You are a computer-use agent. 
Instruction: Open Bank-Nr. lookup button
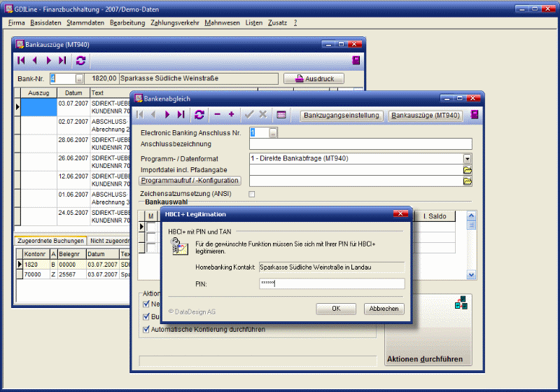79,79
